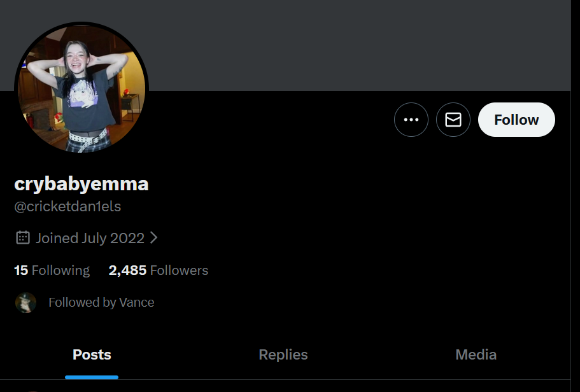Open Vance's small avatar thumbnail
Image resolution: width=580 pixels, height=392 pixels.
25,302
